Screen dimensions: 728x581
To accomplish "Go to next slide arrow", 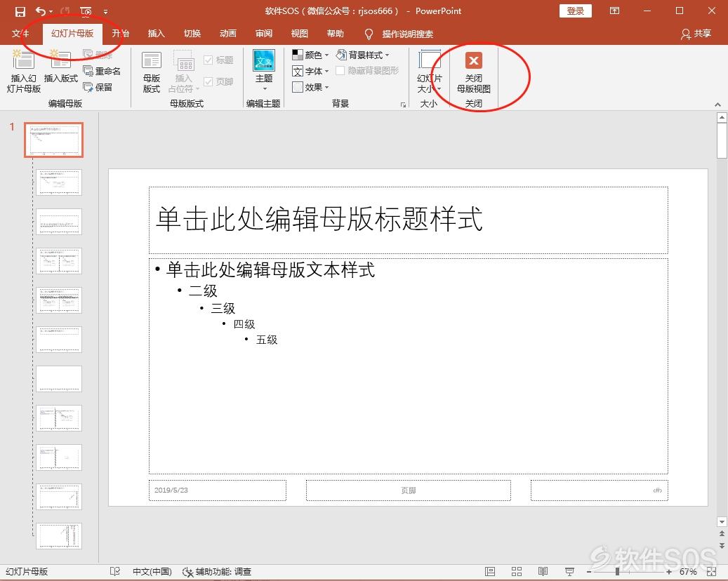I will 722,546.
